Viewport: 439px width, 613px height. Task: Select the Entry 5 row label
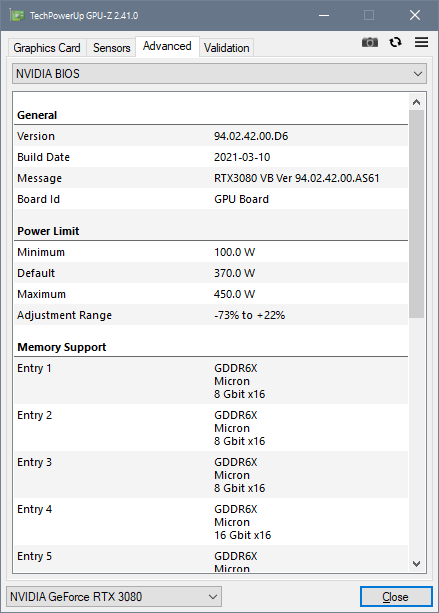pos(34,556)
